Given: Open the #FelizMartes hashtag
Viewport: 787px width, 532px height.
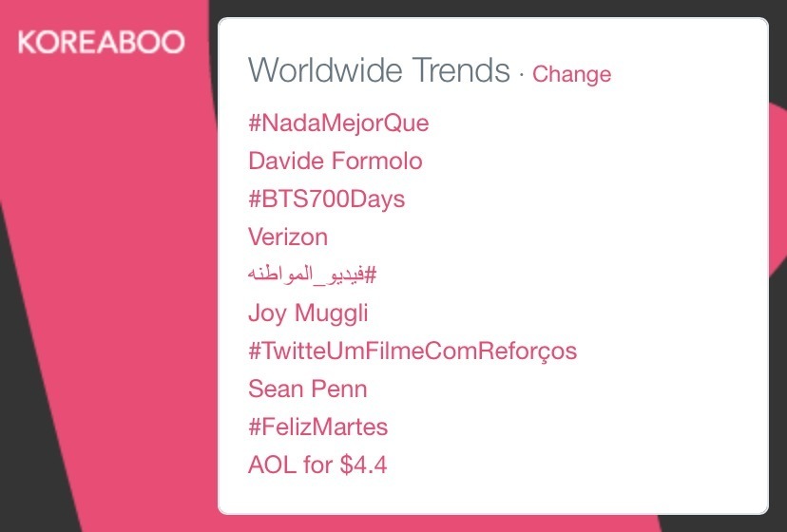Looking at the screenshot, I should tap(317, 427).
